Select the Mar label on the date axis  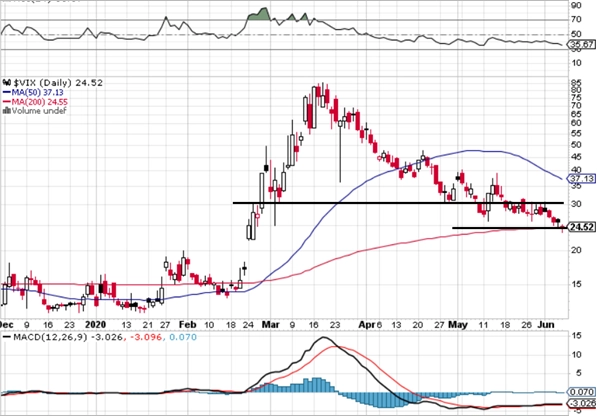[x=271, y=325]
